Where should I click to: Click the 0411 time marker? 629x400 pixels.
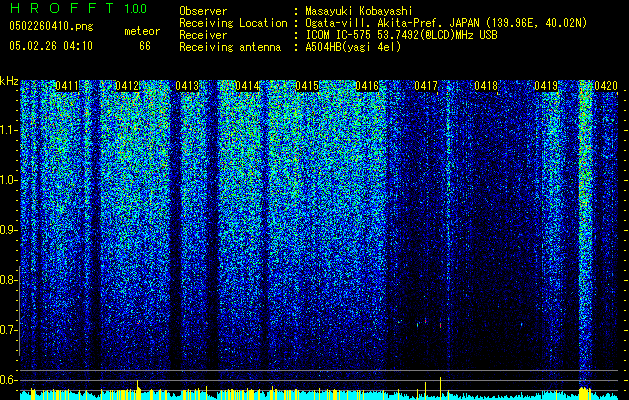[67, 86]
